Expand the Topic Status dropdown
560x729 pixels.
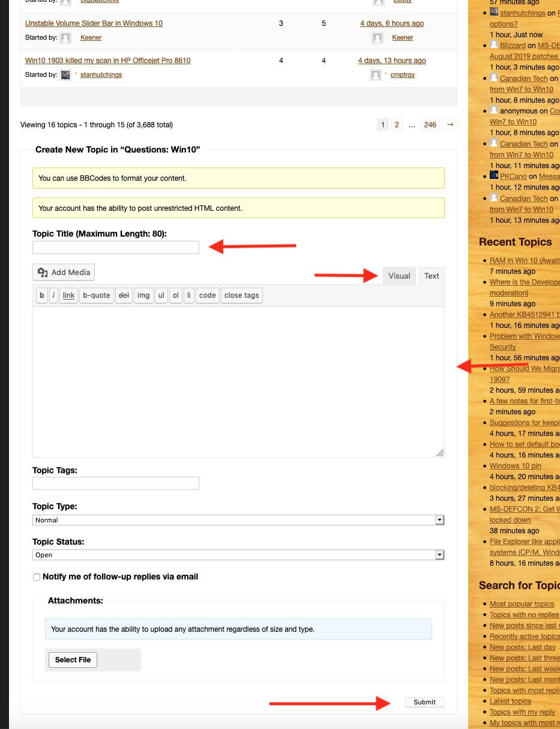pyautogui.click(x=238, y=555)
